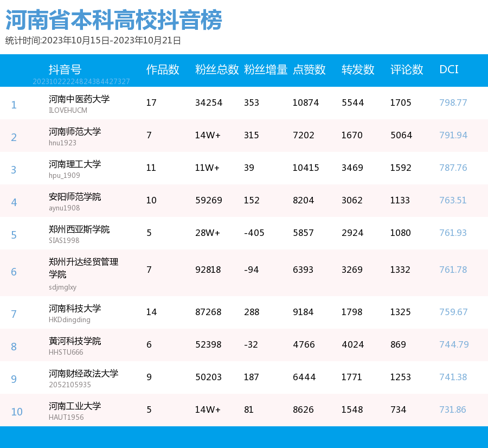
Task: Click the 统计时间 date range line
Action: (93, 41)
